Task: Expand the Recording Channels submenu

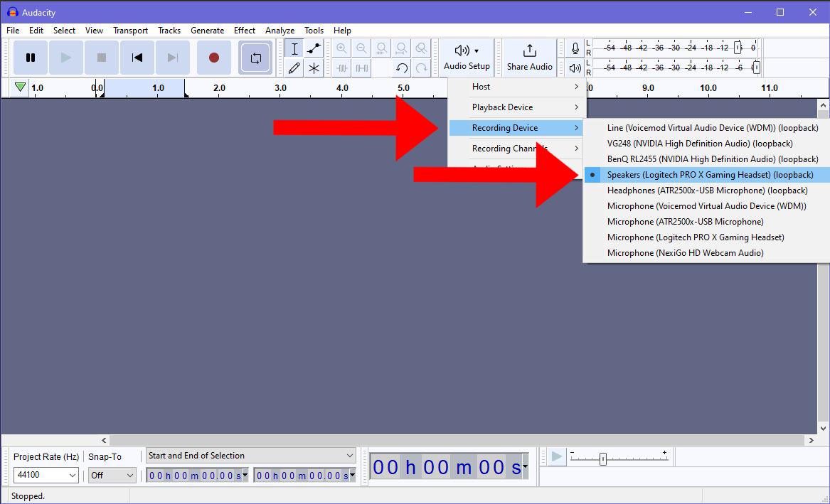Action: (516, 149)
